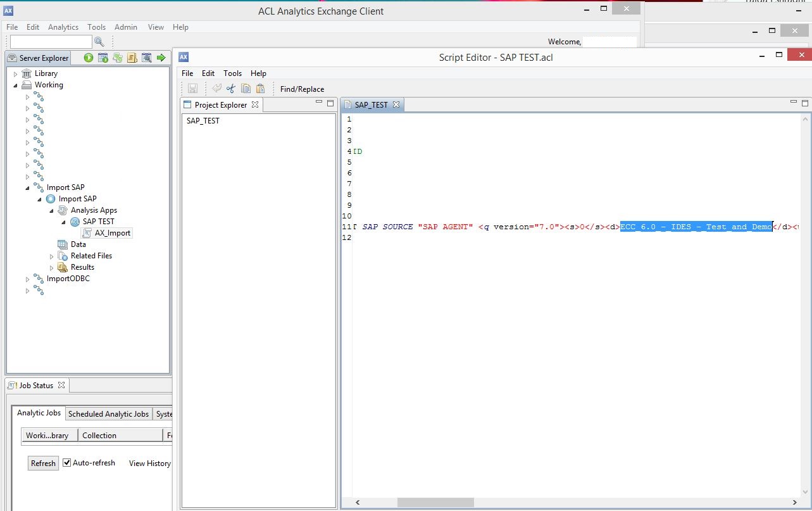Viewport: 812px width, 511px height.
Task: Uncheck the Auto-refresh checkbox
Action: pyautogui.click(x=67, y=463)
